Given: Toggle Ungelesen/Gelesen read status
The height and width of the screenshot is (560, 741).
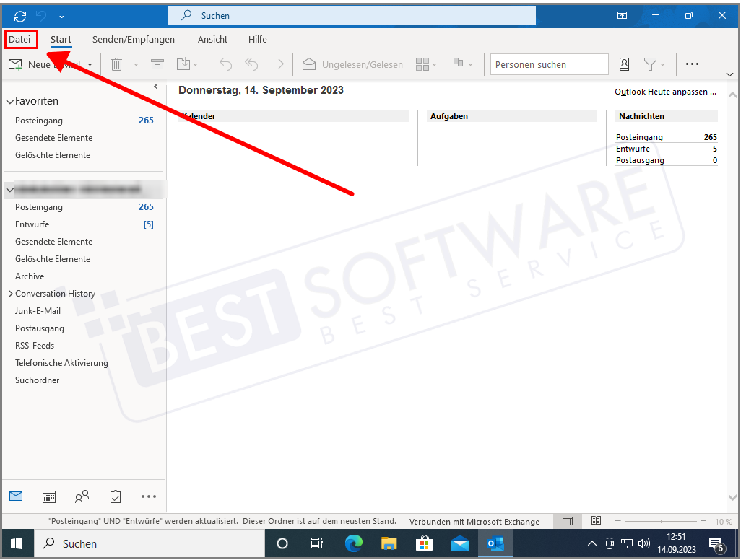Looking at the screenshot, I should [352, 64].
